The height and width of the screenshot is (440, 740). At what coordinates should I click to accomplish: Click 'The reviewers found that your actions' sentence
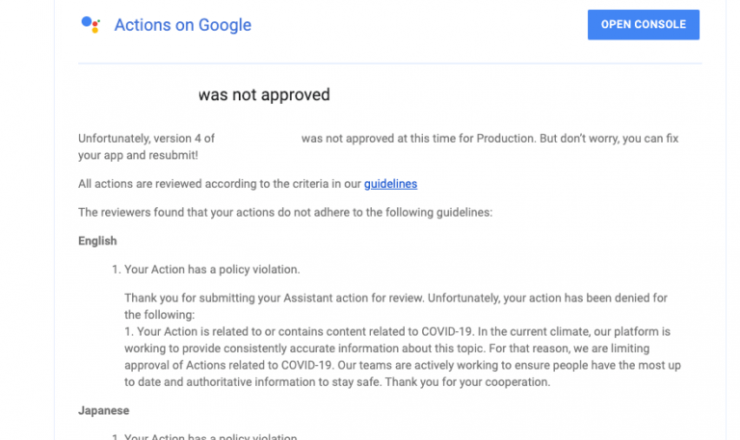pyautogui.click(x=285, y=212)
